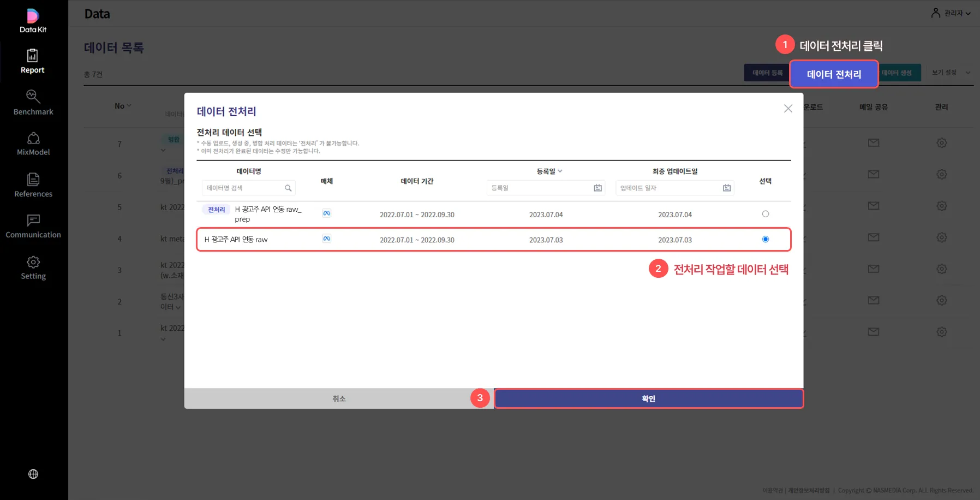
Task: Click the 데이터 등록 button
Action: (767, 73)
